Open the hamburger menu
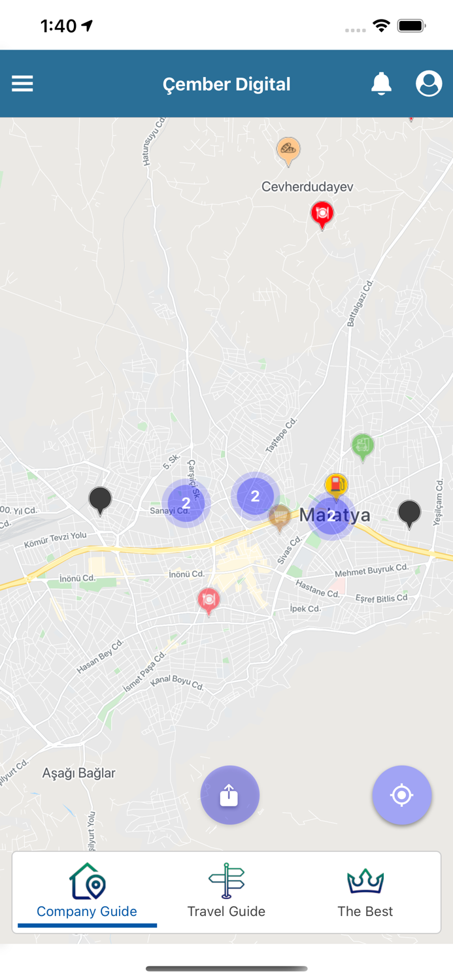Image resolution: width=453 pixels, height=980 pixels. pyautogui.click(x=22, y=84)
